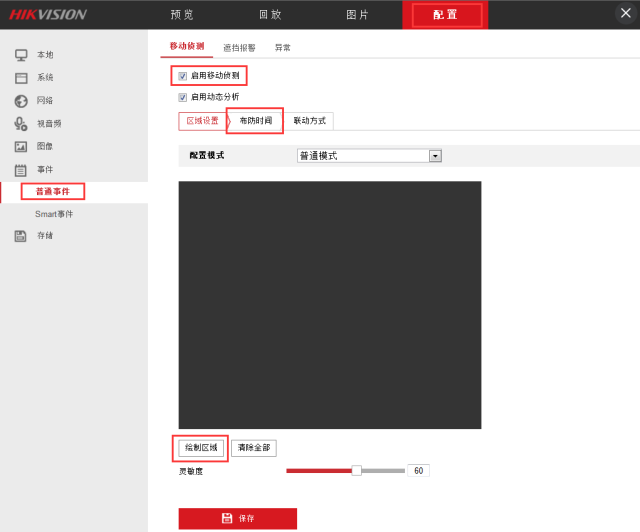Open 区域设置 sub-tab
This screenshot has height=532, width=640.
coord(202,121)
